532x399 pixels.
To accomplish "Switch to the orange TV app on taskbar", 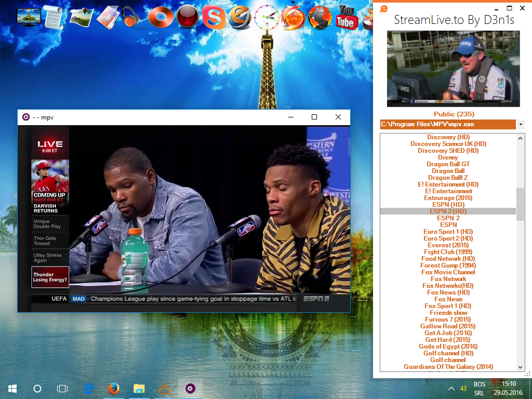I will click(x=165, y=389).
